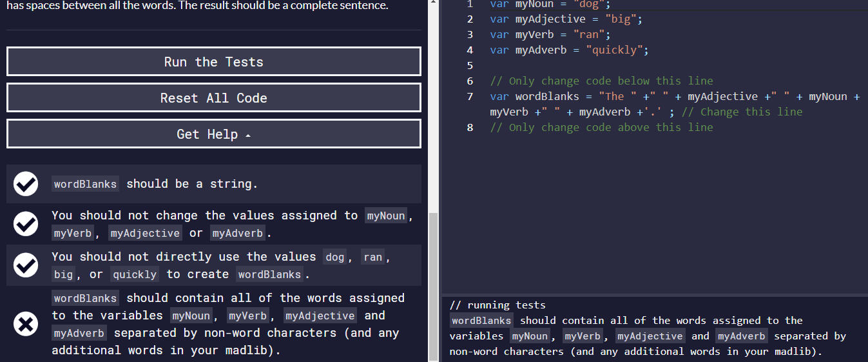Expand the Get Help dropdown
The width and height of the screenshot is (868, 362).
pyautogui.click(x=213, y=134)
